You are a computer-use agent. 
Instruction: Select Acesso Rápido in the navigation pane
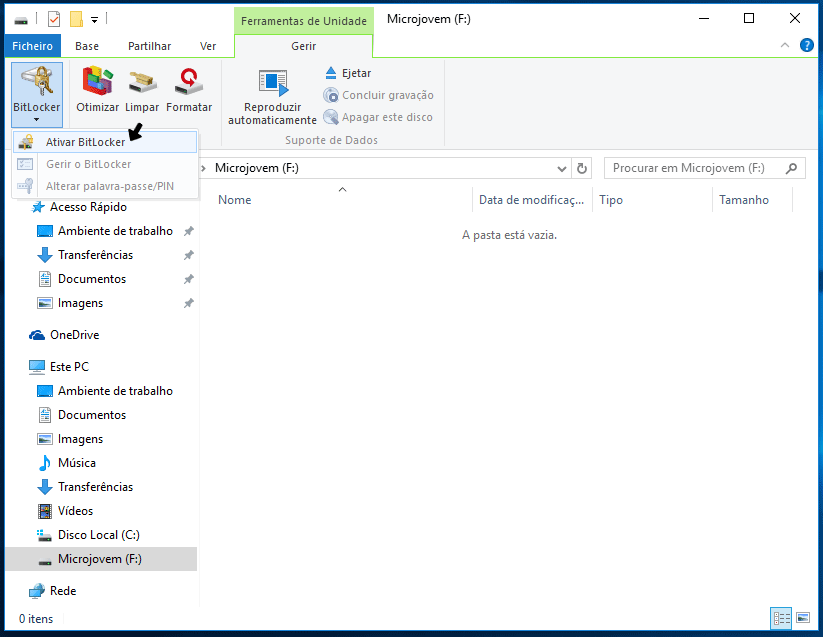(88, 207)
